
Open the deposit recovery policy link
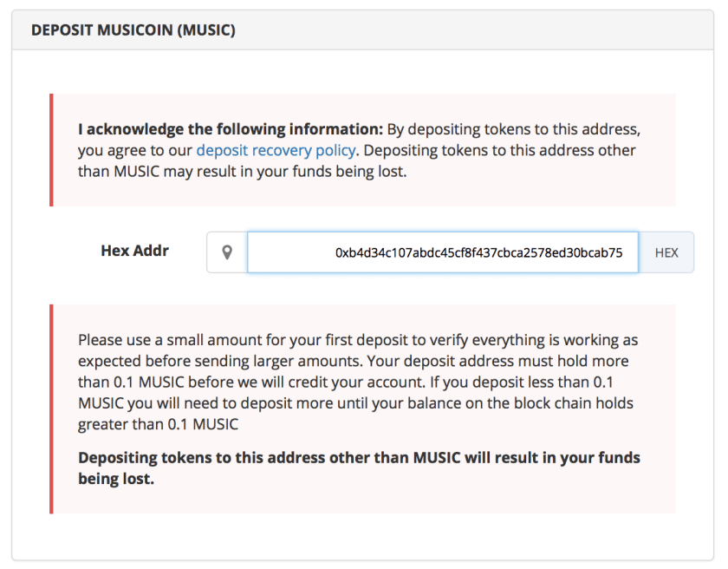[276, 150]
